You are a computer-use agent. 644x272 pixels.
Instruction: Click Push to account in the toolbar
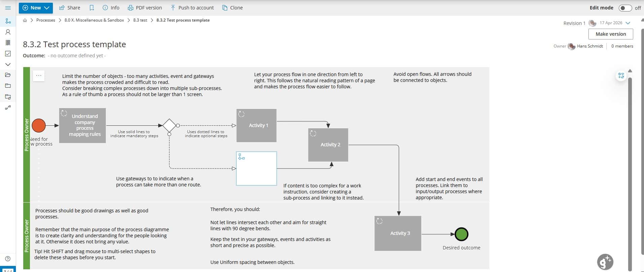point(192,8)
